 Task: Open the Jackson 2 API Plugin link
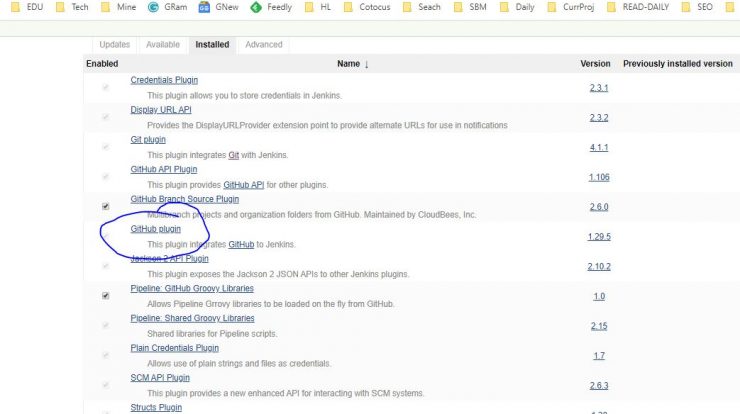pos(169,259)
